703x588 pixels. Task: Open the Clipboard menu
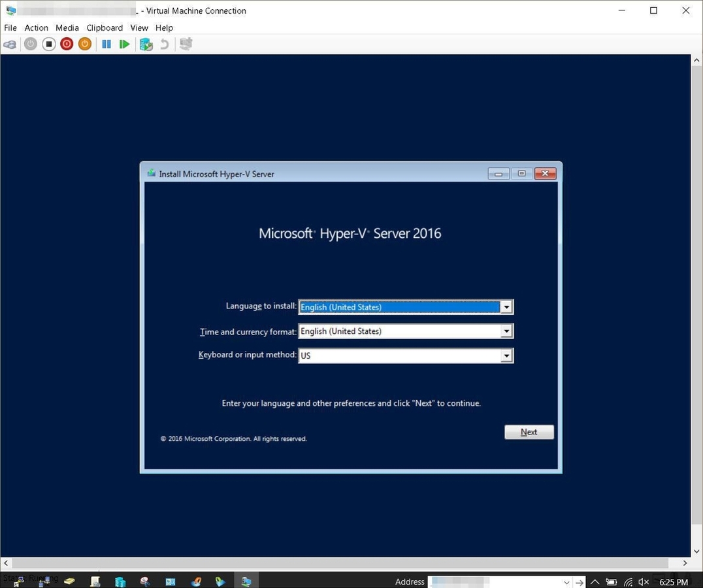[105, 27]
